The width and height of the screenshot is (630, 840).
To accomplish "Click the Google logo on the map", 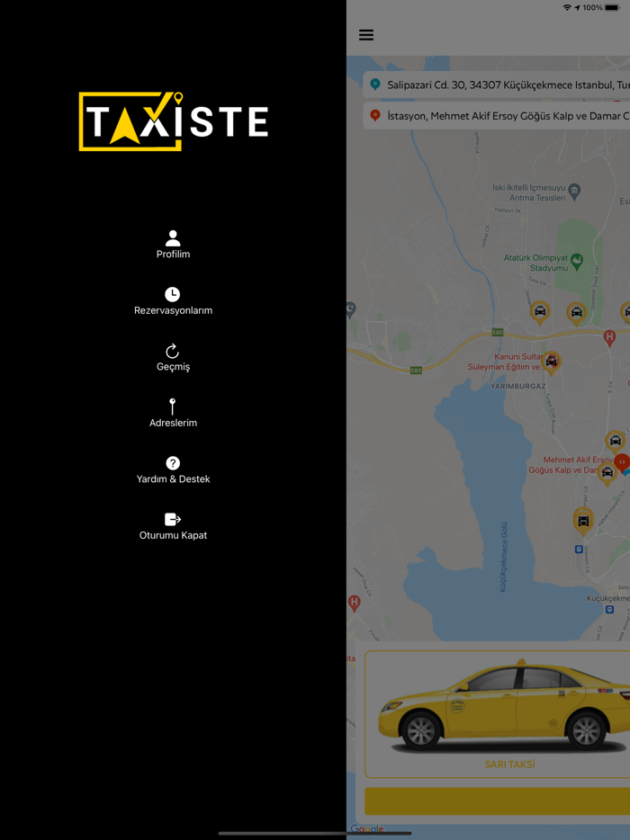I will (x=367, y=829).
